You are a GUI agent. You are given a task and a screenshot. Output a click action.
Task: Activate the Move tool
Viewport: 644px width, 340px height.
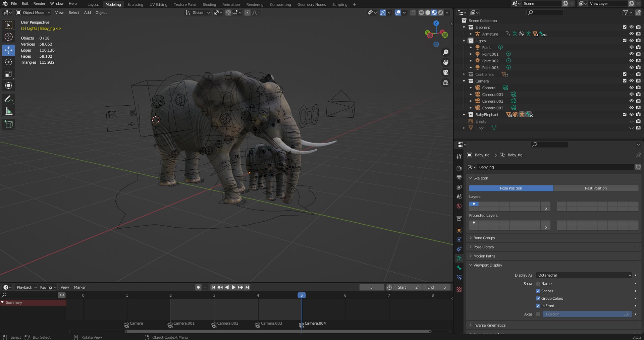pyautogui.click(x=9, y=50)
